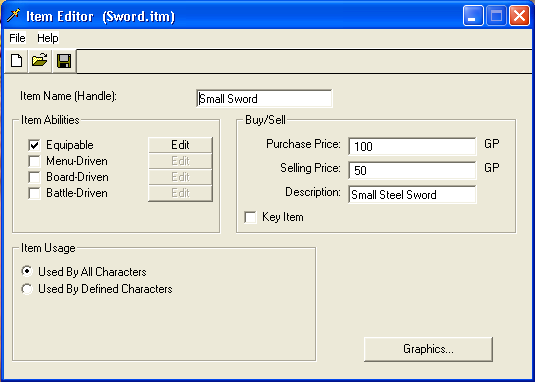Enable the Menu-Driven checkbox

(34, 161)
